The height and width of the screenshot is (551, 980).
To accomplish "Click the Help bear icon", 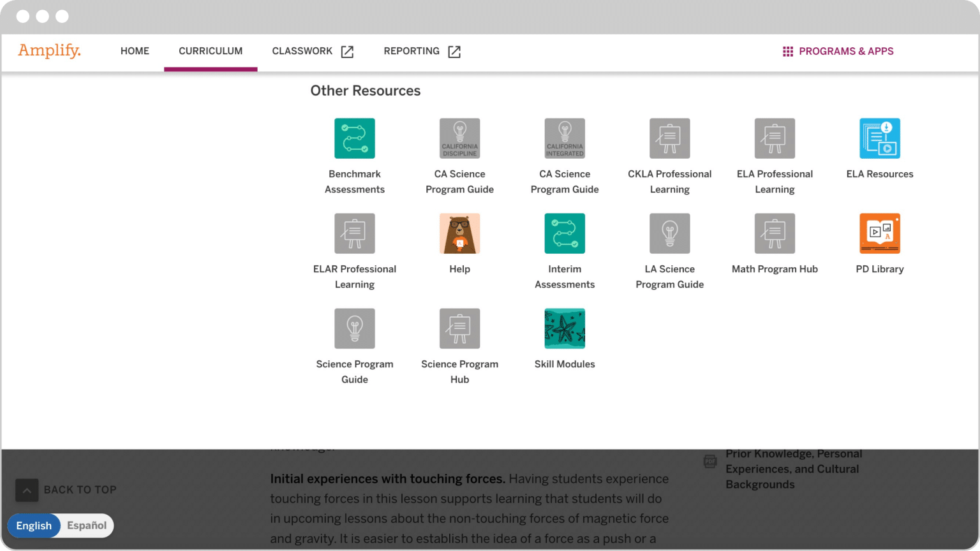I will pyautogui.click(x=459, y=233).
